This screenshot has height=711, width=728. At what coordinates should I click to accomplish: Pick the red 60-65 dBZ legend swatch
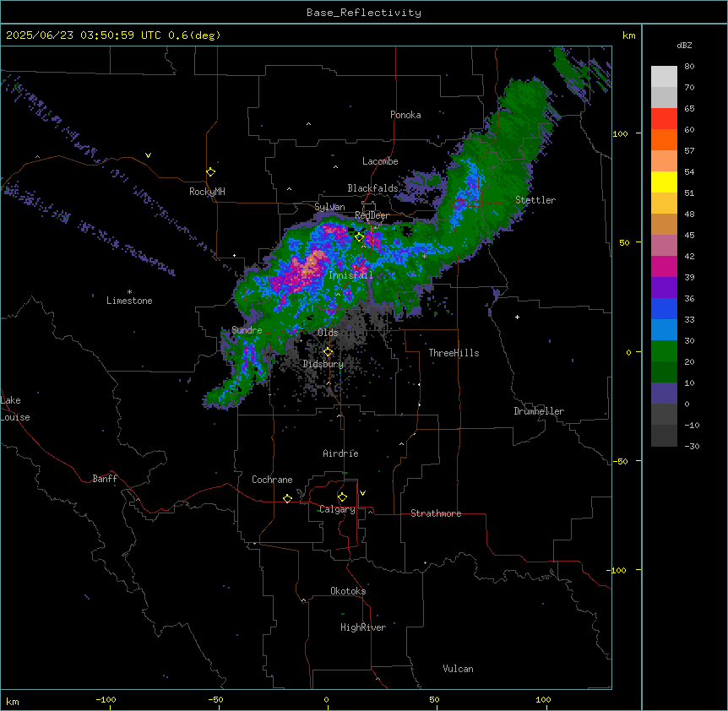(x=664, y=119)
